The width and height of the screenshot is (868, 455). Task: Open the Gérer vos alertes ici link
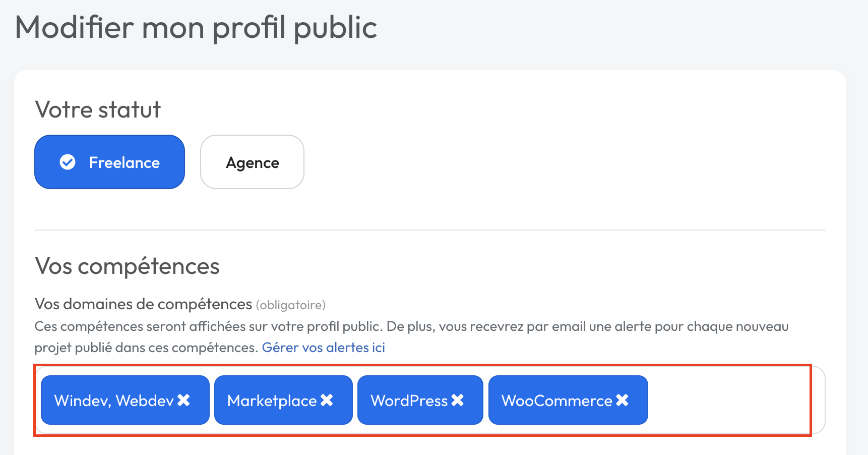coord(323,348)
